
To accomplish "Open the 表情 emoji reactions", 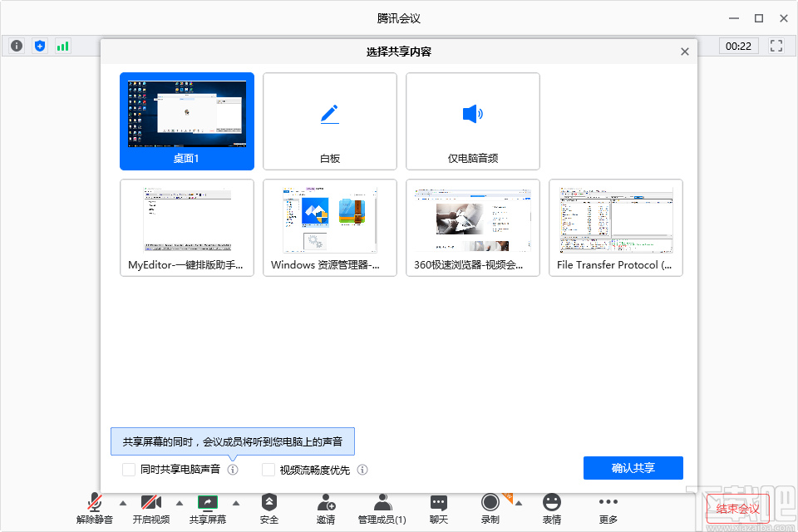I will pyautogui.click(x=552, y=509).
